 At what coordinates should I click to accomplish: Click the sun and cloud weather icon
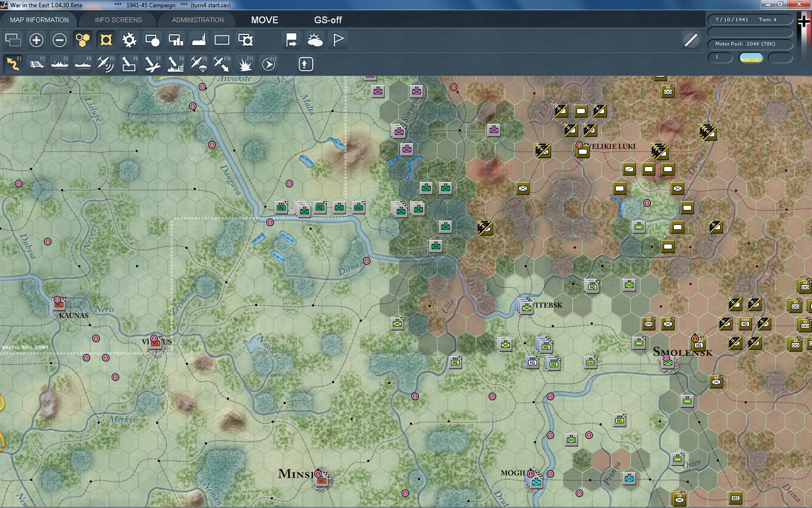[315, 40]
